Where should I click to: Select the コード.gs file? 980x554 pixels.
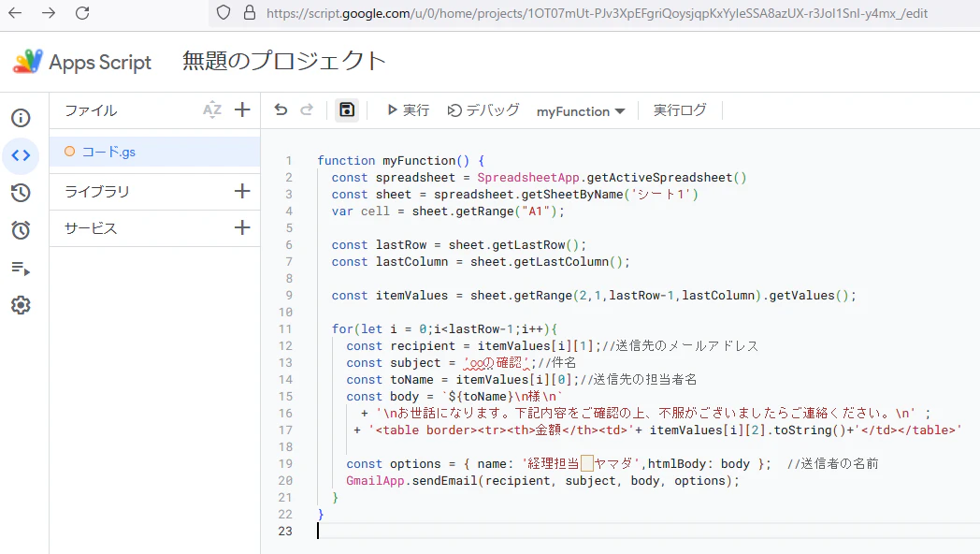tap(155, 152)
